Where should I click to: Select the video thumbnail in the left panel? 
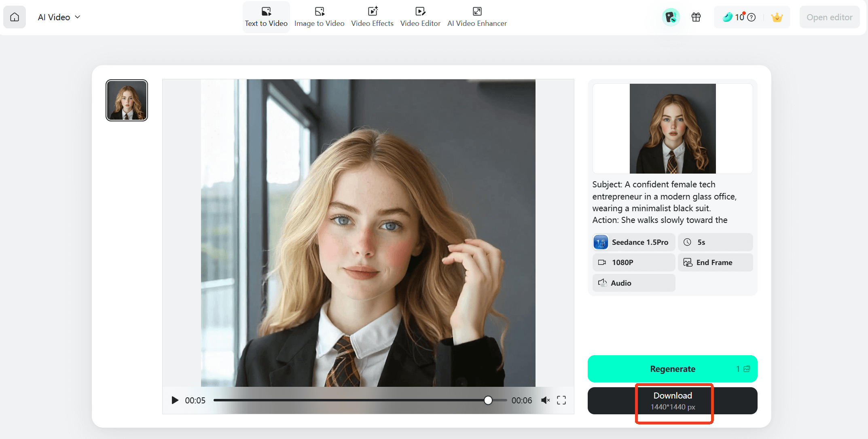coord(126,100)
